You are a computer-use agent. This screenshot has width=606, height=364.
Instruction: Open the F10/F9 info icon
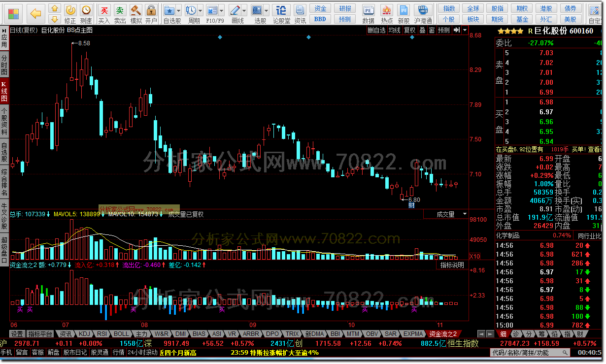[212, 10]
